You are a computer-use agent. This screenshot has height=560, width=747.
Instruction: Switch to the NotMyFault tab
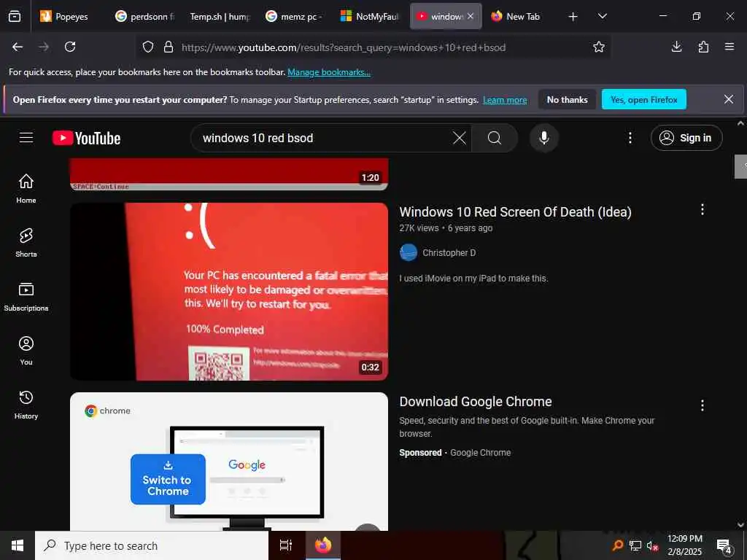click(x=370, y=16)
